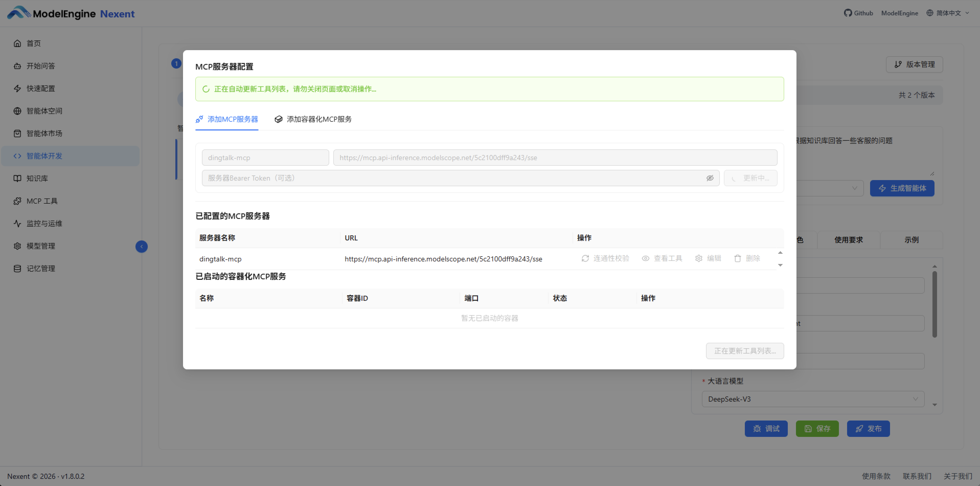Click the 删除 button for dingtalk-mcp
Image resolution: width=980 pixels, height=486 pixels.
[747, 258]
